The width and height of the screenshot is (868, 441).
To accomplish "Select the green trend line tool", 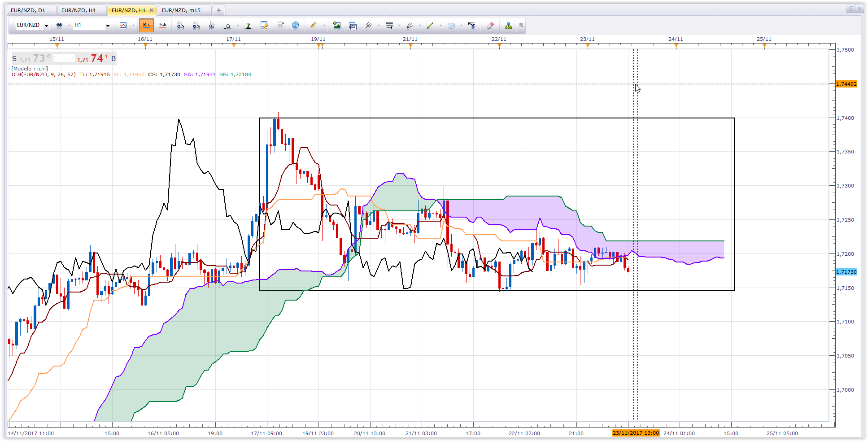I will (430, 25).
